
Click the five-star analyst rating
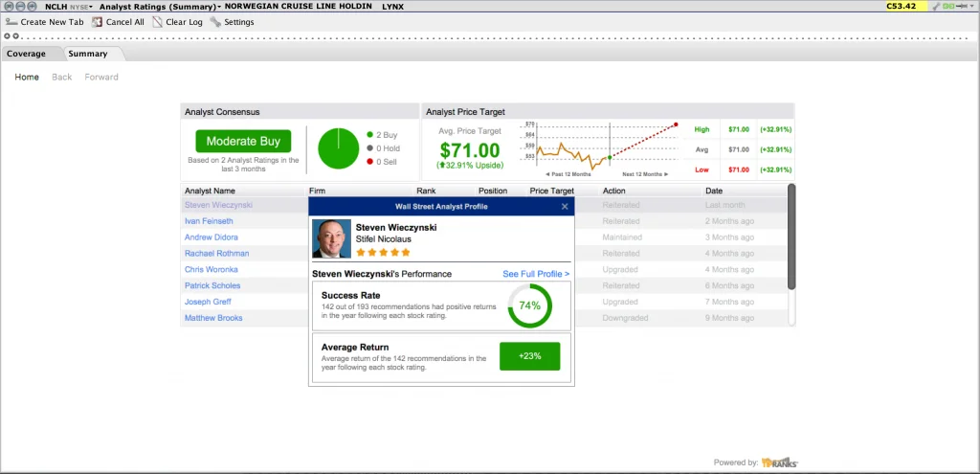(x=383, y=253)
